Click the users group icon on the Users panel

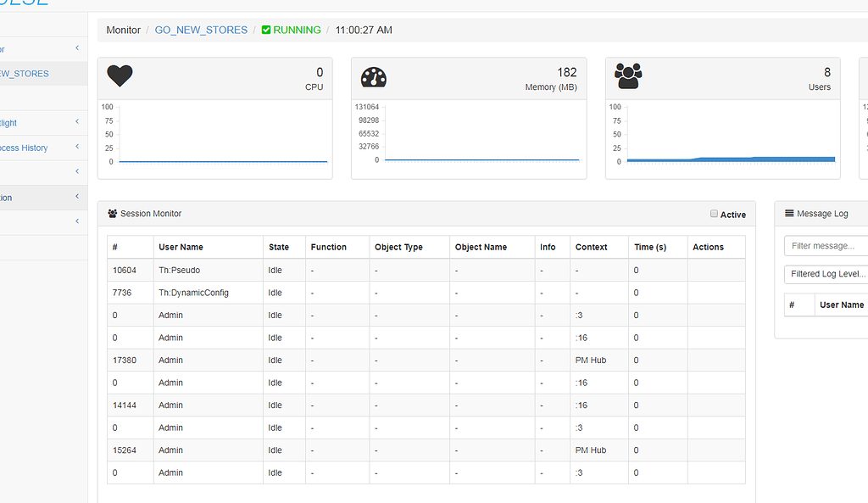(x=628, y=75)
